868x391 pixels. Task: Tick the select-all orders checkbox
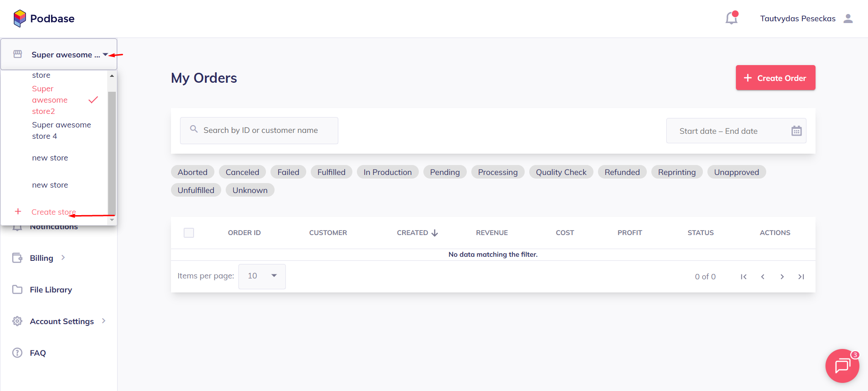point(189,233)
